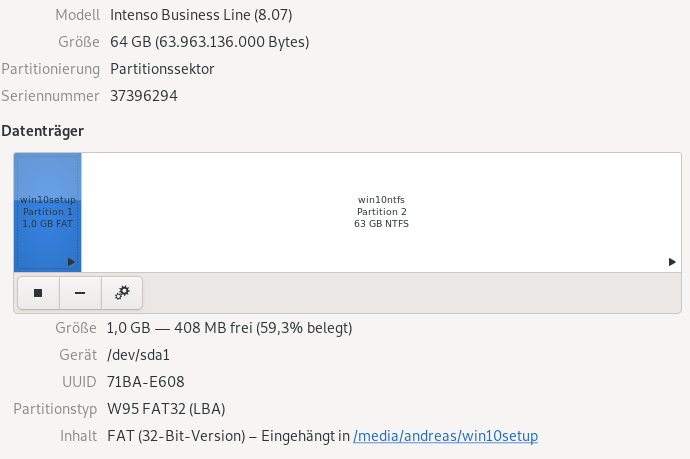Viewport: 690px width, 459px height.
Task: Select the win10ntfs NTFS partition block
Action: pyautogui.click(x=381, y=212)
